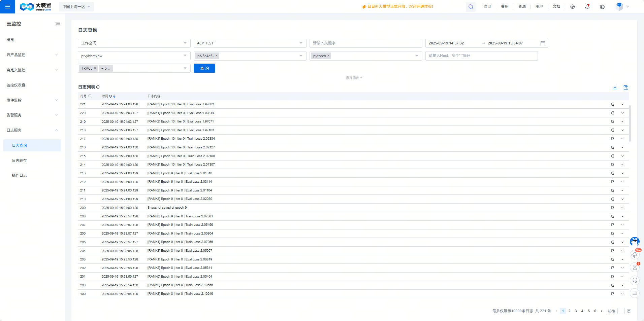Click the 查询 button
Image resolution: width=644 pixels, height=321 pixels.
204,68
